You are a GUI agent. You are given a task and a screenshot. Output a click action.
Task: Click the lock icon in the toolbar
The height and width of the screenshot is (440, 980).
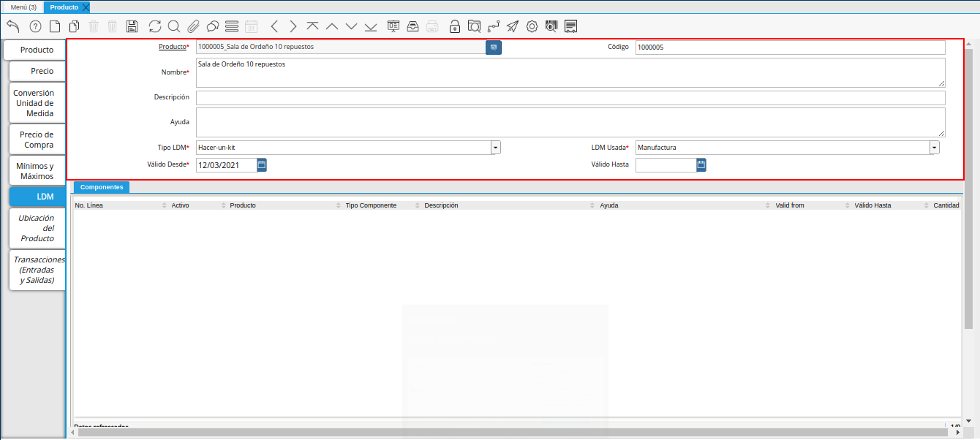click(454, 26)
